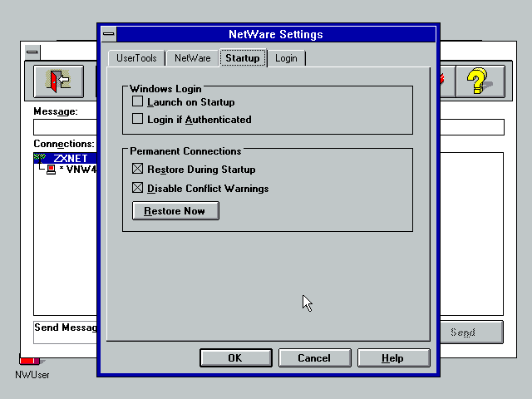
Task: Switch to the Login tab
Action: (x=286, y=58)
